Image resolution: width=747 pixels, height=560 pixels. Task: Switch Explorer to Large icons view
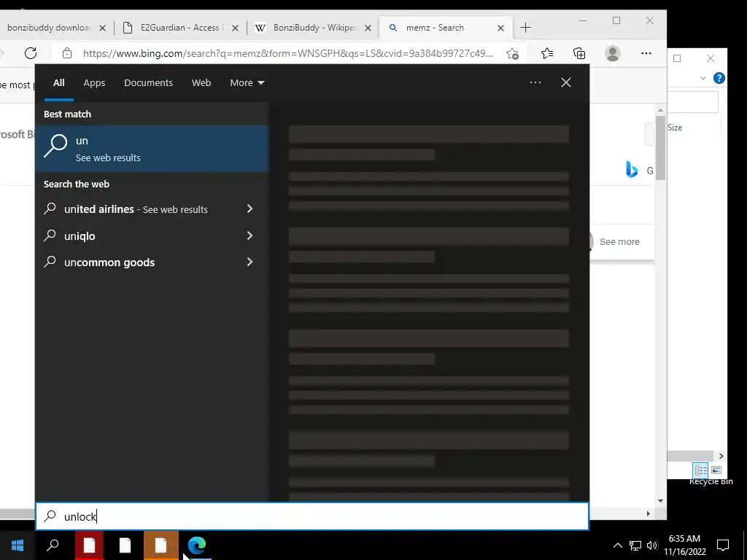(716, 470)
